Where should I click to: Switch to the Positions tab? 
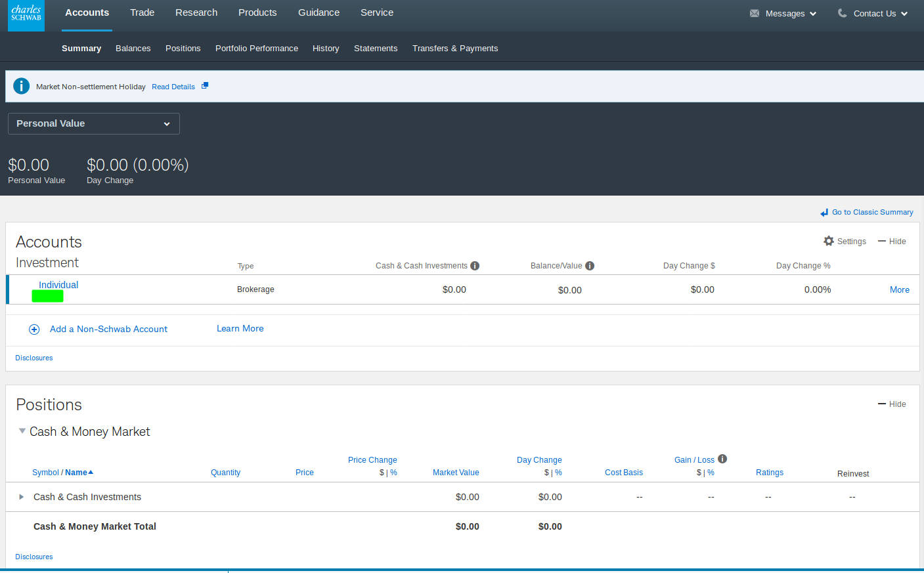coord(183,49)
